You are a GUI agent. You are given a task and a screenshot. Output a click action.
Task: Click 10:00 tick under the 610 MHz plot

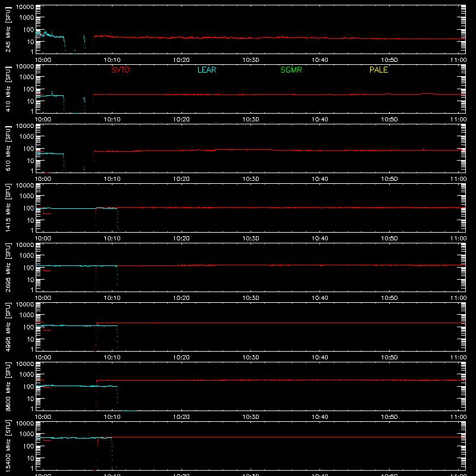coord(43,179)
